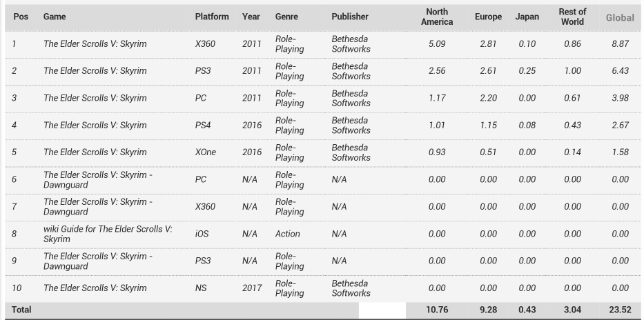Image resolution: width=644 pixels, height=320 pixels.
Task: Sort by the Platform column header
Action: [x=212, y=17]
